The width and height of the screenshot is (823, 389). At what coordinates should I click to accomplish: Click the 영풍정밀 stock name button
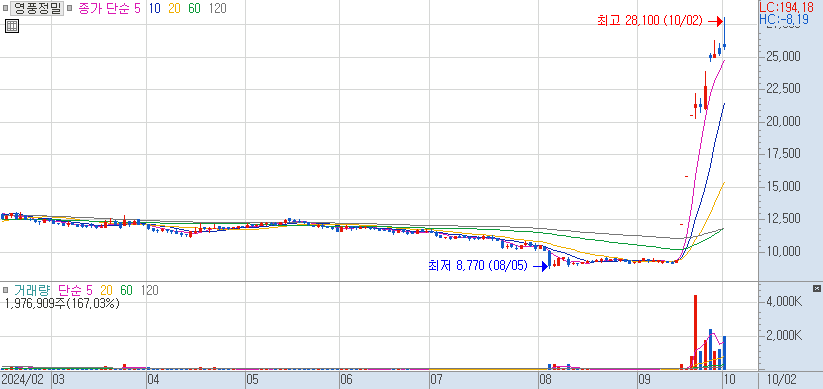pos(37,8)
